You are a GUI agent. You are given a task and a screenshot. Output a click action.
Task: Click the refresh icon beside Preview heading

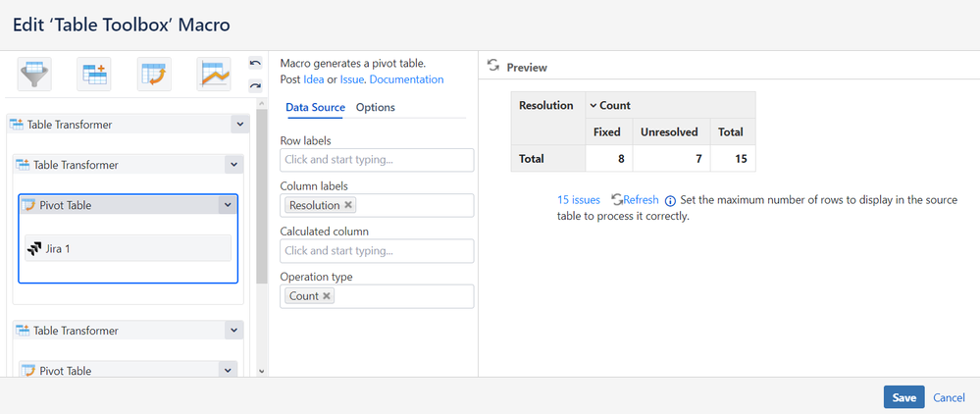493,66
